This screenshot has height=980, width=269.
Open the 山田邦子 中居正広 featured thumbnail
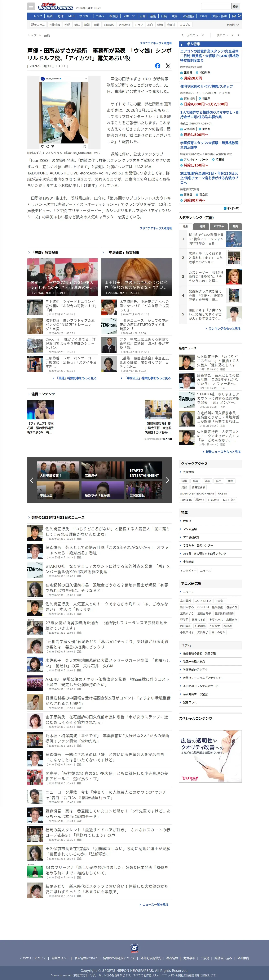click(136, 277)
